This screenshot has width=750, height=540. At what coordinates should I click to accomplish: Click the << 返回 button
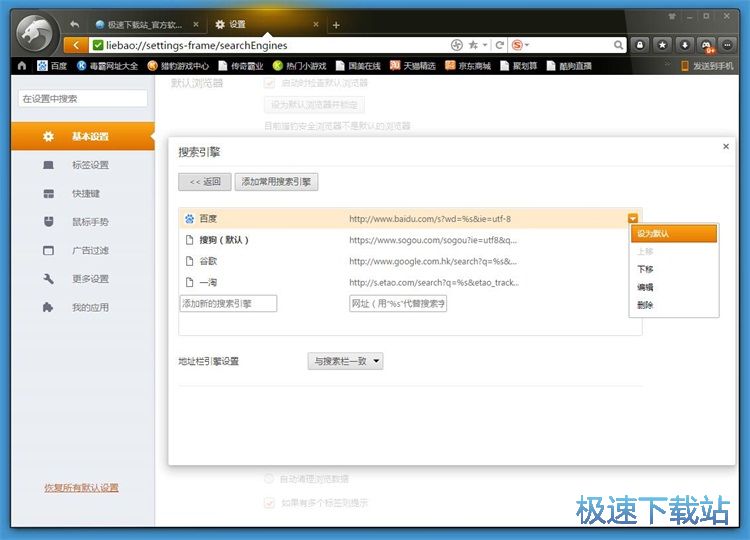(x=205, y=182)
